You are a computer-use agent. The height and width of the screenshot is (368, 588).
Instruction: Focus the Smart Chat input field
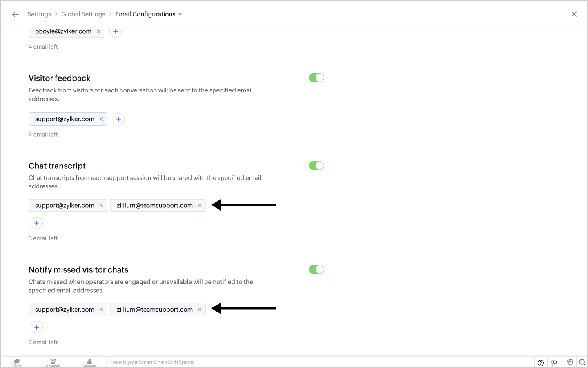pyautogui.click(x=321, y=362)
